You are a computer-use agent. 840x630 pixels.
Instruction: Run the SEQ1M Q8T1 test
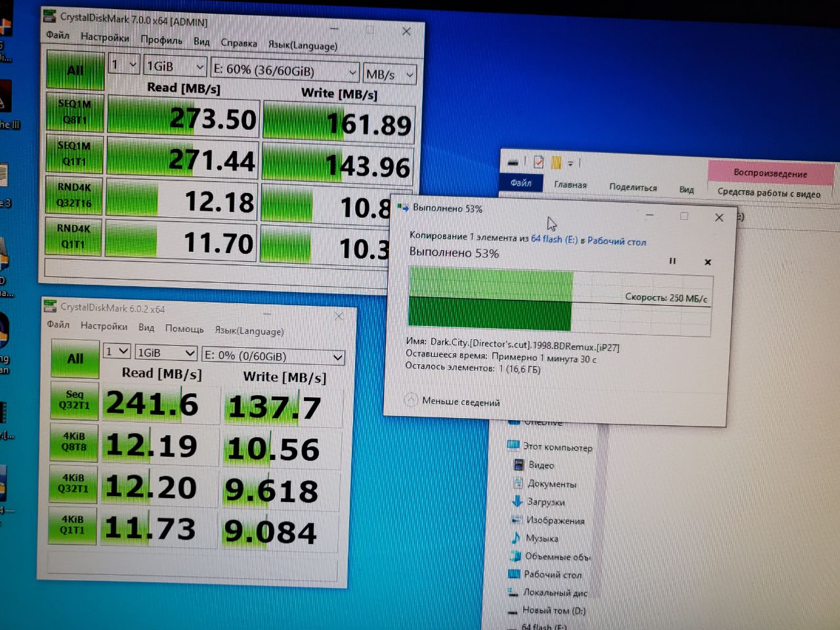tap(75, 112)
